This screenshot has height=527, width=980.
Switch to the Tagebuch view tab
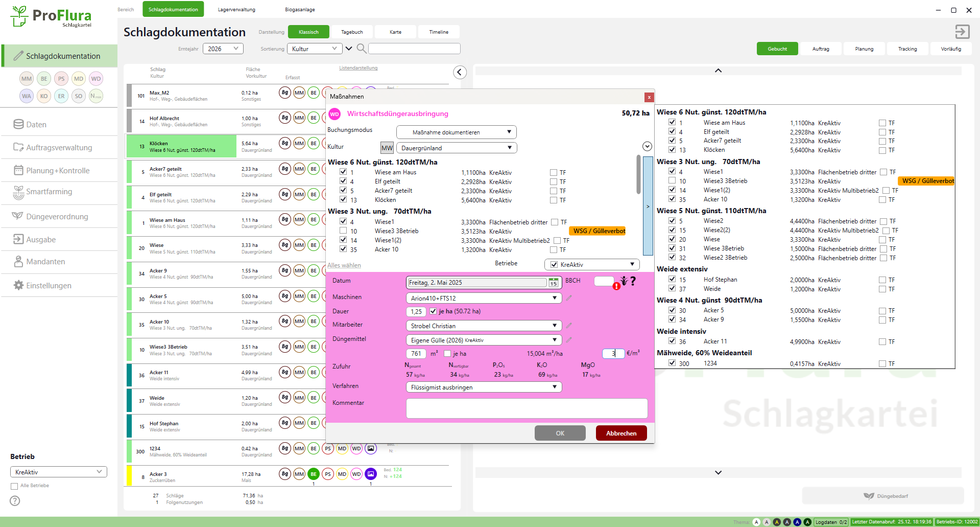(x=352, y=32)
